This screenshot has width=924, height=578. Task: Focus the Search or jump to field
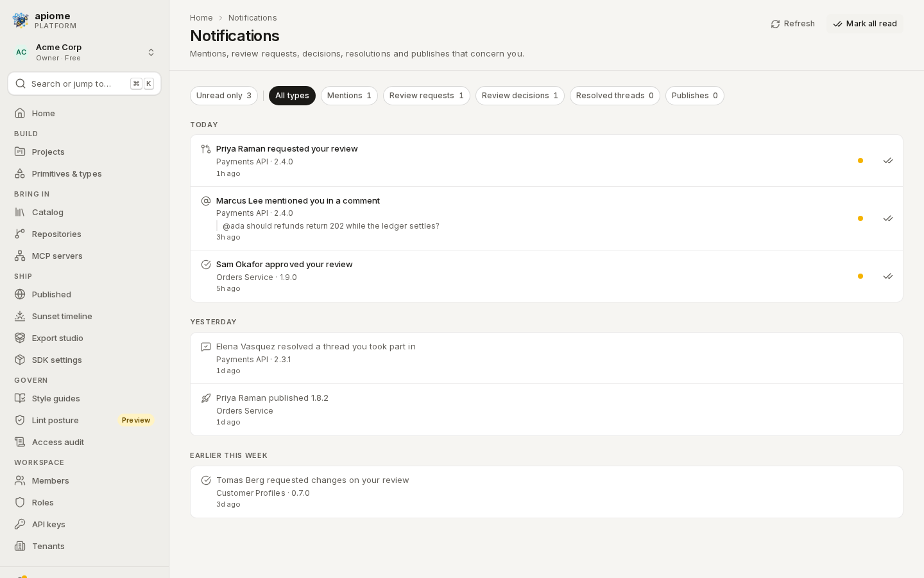pos(85,83)
